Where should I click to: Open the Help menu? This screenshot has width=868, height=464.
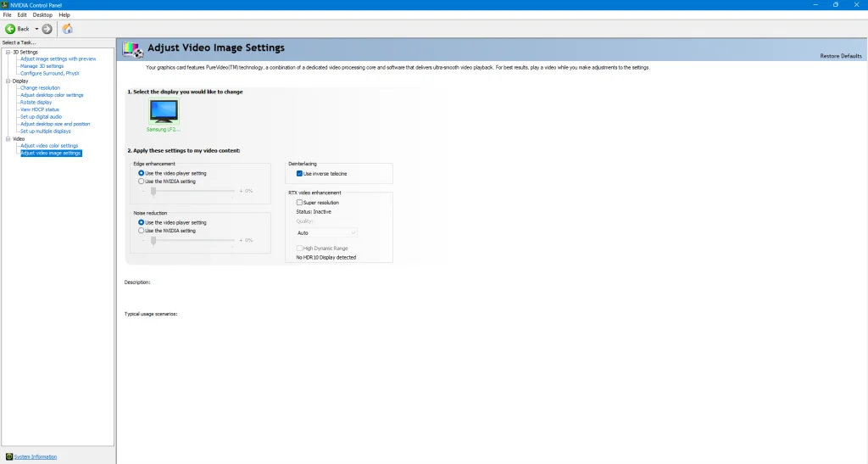64,15
